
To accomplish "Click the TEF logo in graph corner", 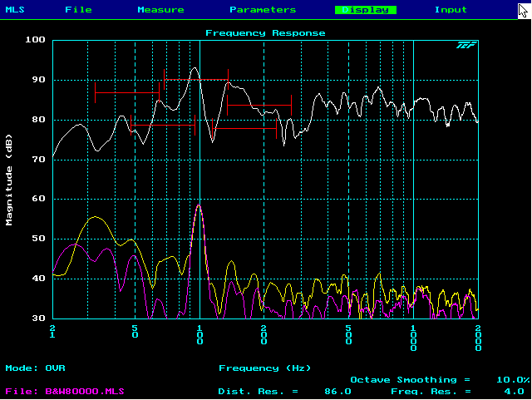I will (466, 45).
